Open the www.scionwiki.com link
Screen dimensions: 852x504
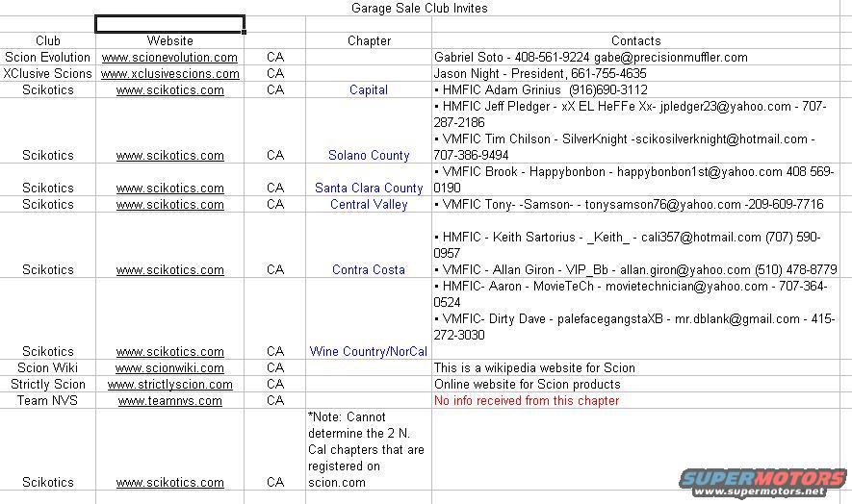pyautogui.click(x=169, y=368)
